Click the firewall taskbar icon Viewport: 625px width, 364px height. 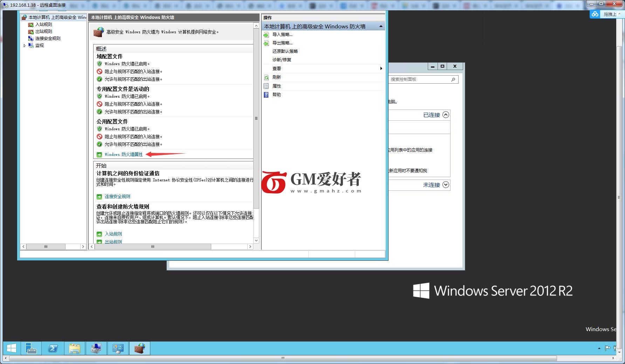point(140,348)
